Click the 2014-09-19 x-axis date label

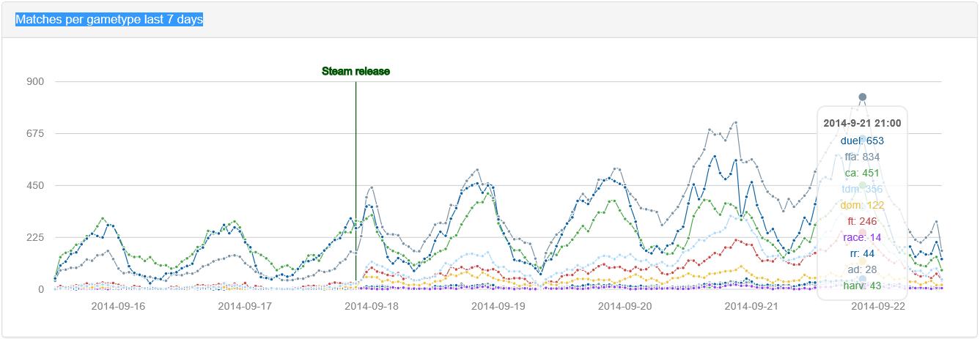click(x=498, y=306)
